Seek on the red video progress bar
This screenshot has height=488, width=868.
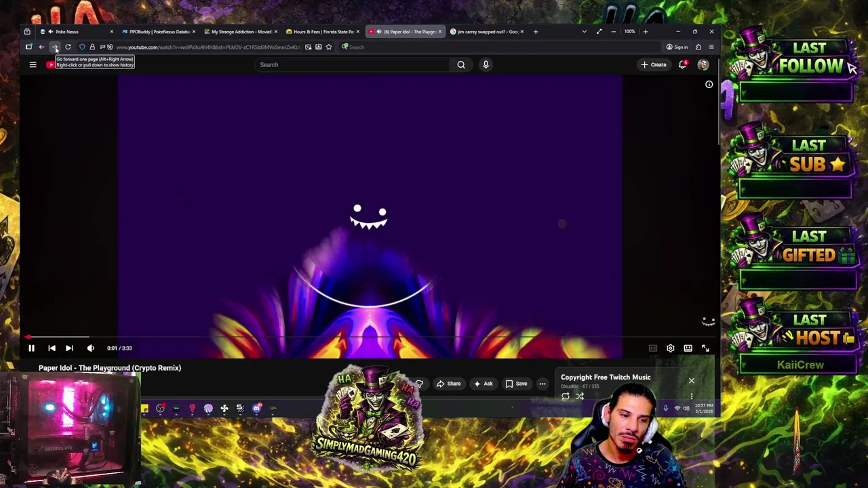coord(370,337)
